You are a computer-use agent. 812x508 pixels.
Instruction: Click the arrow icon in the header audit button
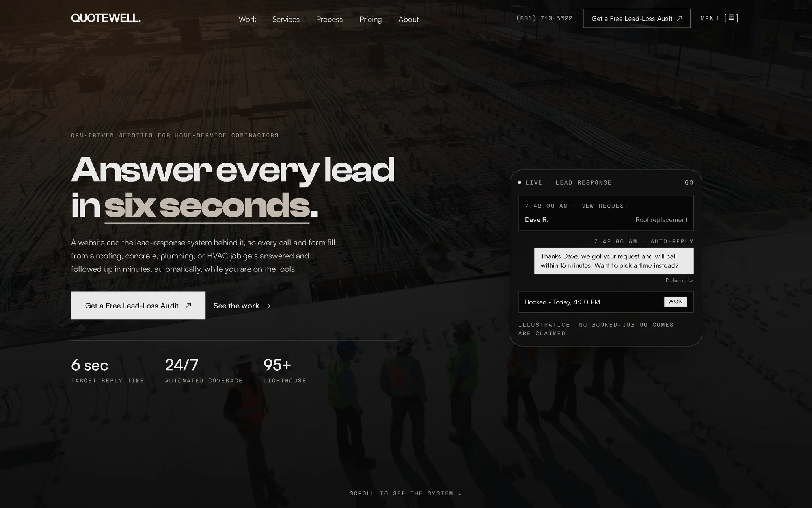click(679, 18)
